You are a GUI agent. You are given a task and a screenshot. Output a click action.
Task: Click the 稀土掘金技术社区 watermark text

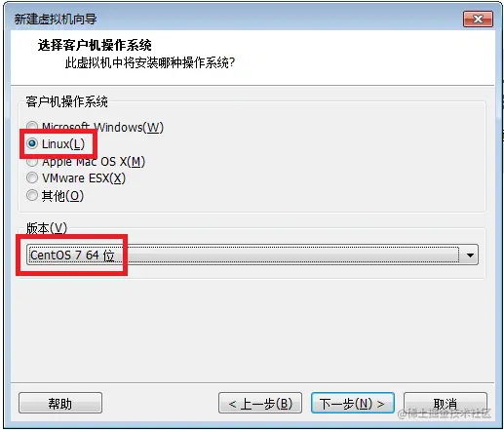pyautogui.click(x=445, y=413)
